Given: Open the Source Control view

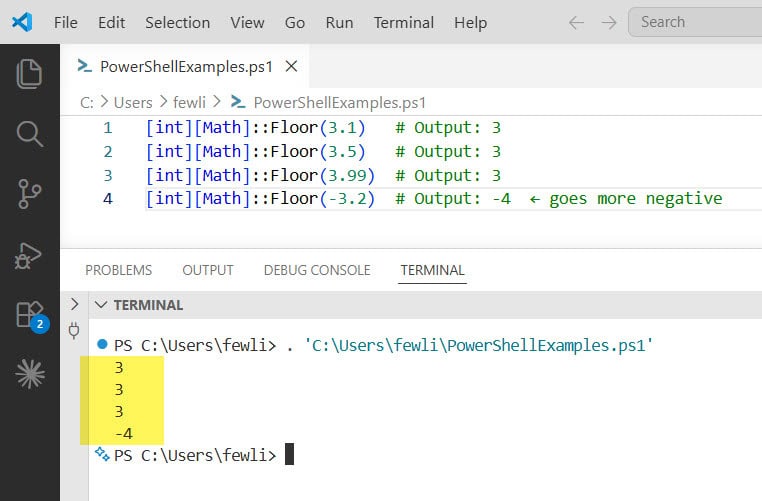Looking at the screenshot, I should click(x=29, y=193).
